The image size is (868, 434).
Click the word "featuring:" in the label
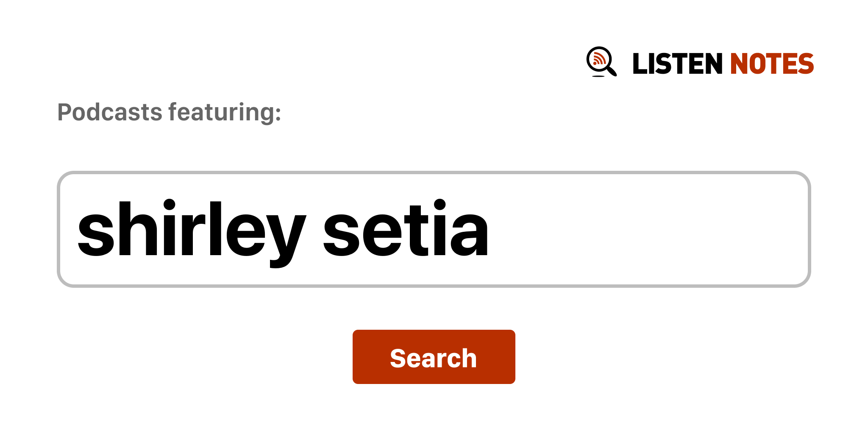(x=225, y=112)
